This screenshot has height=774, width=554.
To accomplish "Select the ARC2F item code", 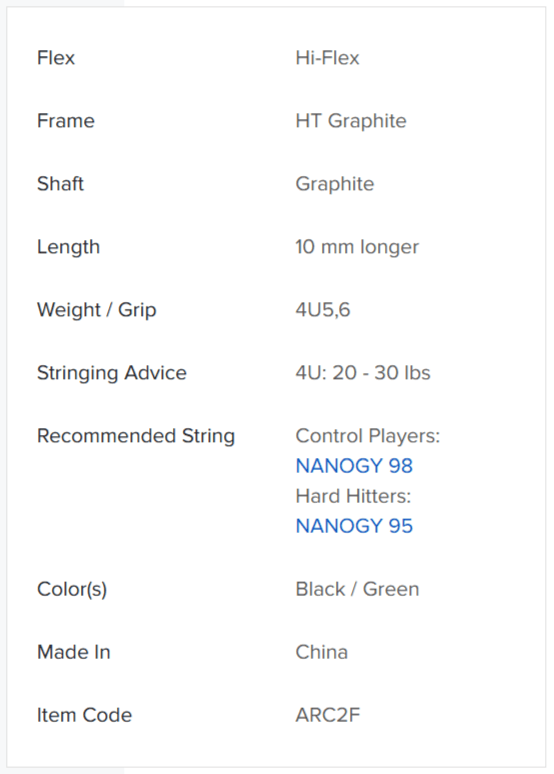I will click(x=328, y=715).
